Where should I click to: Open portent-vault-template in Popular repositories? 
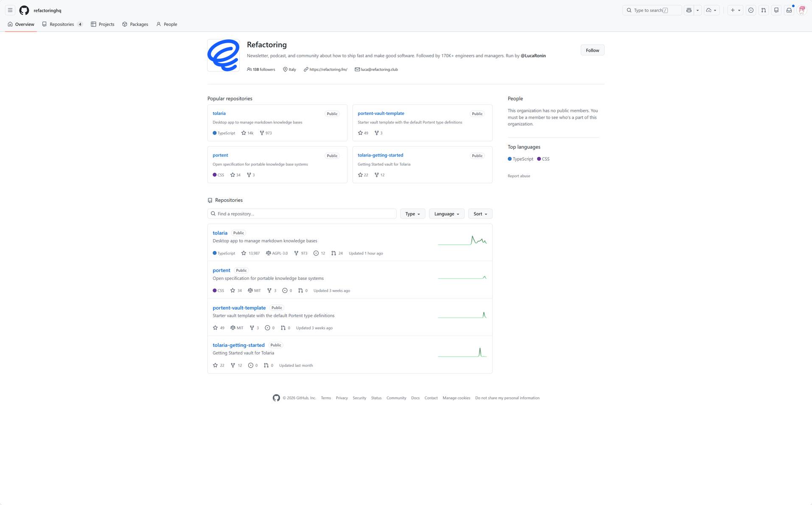pos(381,113)
